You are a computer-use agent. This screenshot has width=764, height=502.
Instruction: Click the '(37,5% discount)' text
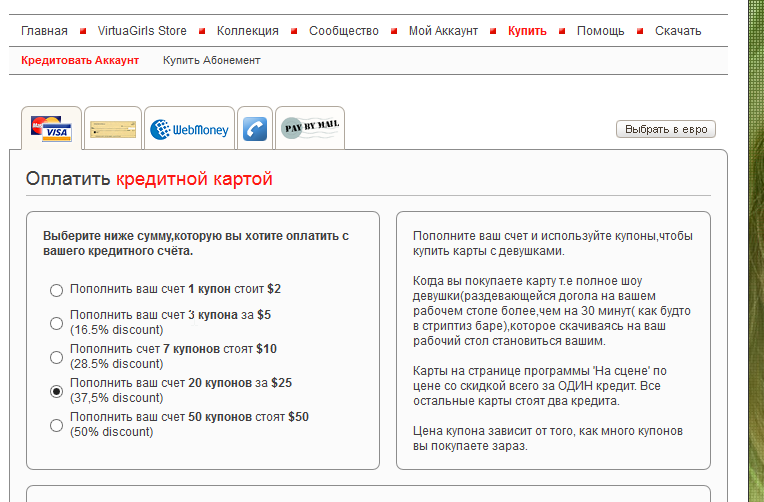click(x=116, y=398)
